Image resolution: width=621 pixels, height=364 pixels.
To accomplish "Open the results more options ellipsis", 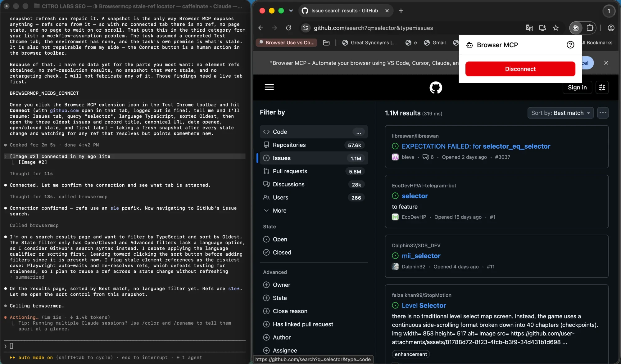I will click(603, 113).
